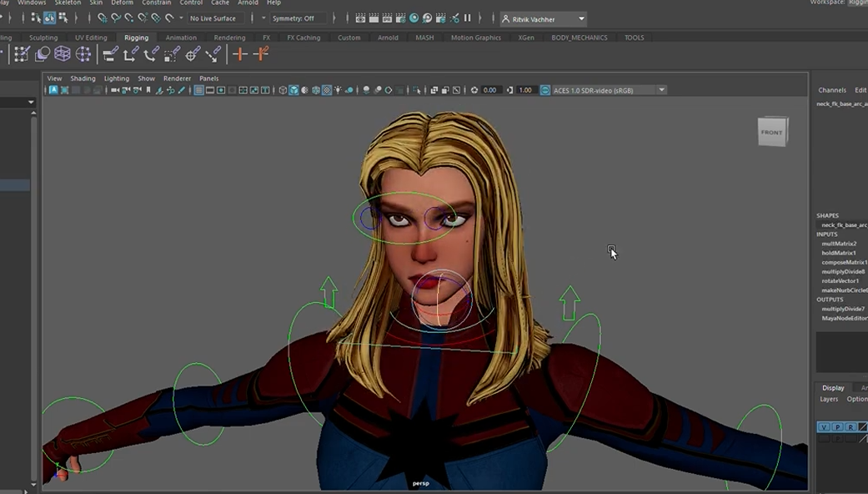Screen dimensions: 868x494
Task: Toggle Textured display checker icon
Action: pyautogui.click(x=327, y=90)
